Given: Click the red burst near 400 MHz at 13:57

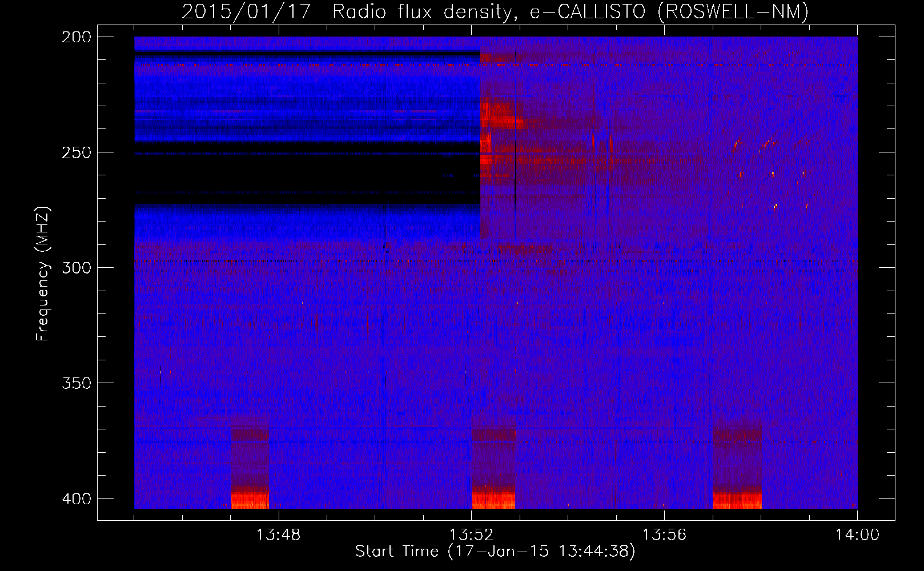Looking at the screenshot, I should [737, 500].
